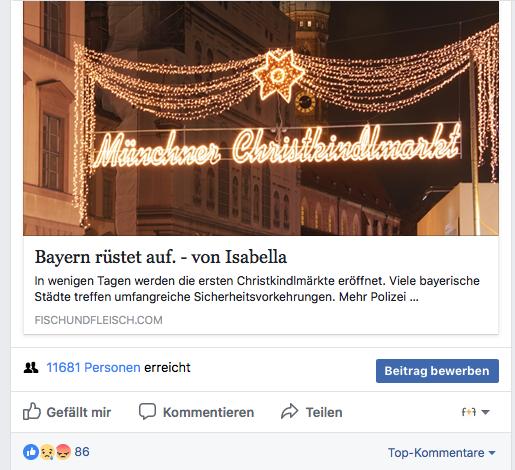This screenshot has height=470, width=515.
Task: Open article headline Bayern rüstet auf
Action: 161,257
